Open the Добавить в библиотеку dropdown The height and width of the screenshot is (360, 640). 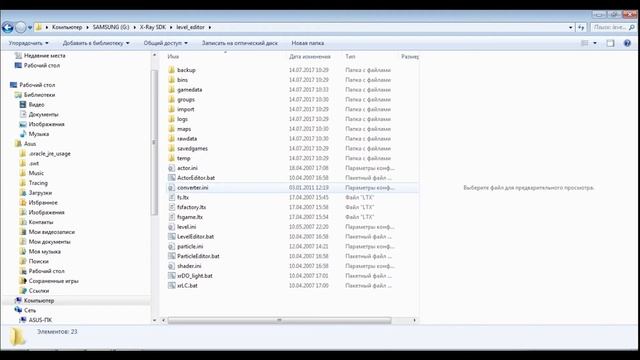(x=96, y=43)
